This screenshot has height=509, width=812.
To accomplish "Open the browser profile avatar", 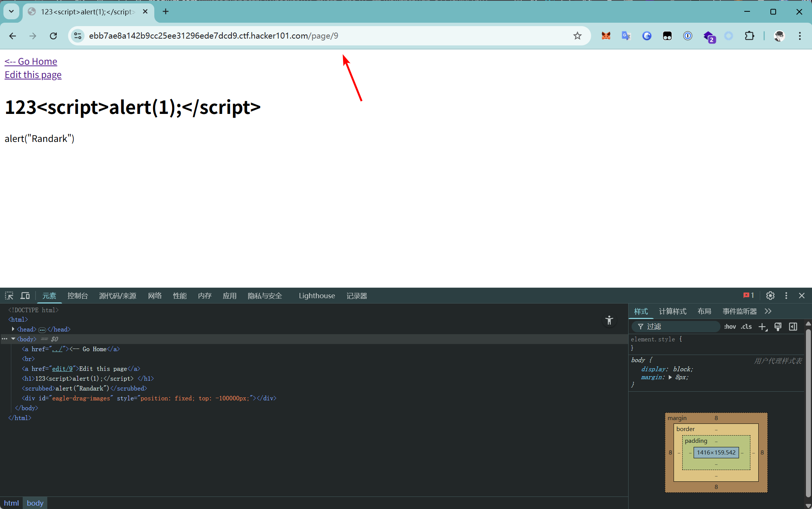I will coord(779,36).
